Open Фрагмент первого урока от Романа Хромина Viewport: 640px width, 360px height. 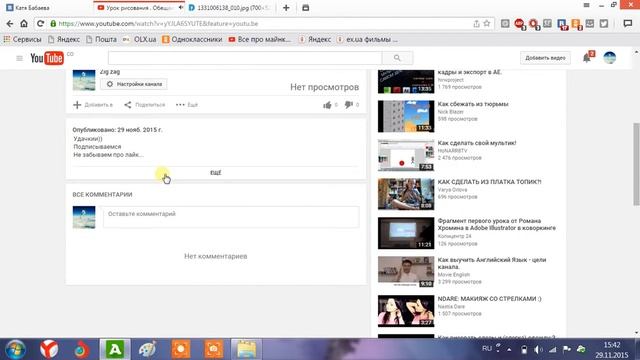[x=496, y=224]
